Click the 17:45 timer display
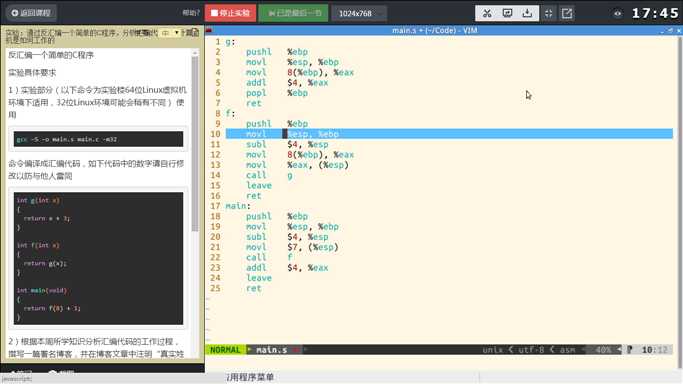This screenshot has height=384, width=683. point(655,13)
